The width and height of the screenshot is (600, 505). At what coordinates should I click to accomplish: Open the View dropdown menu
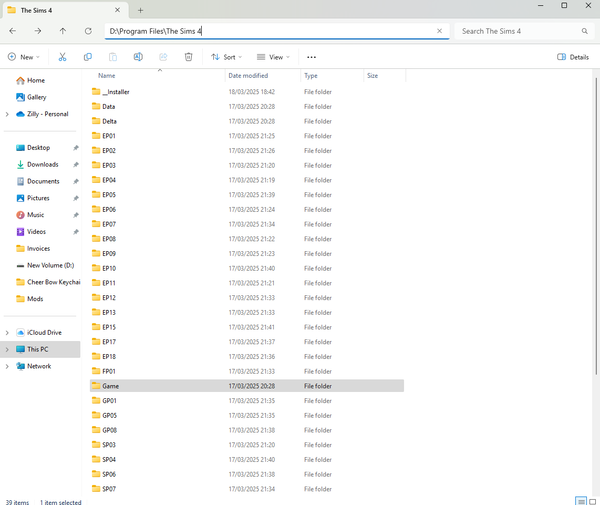point(273,57)
